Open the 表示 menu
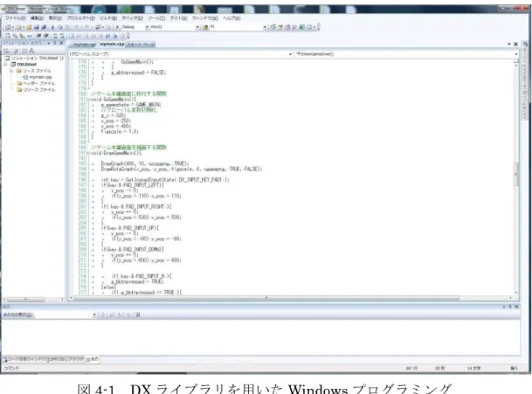The image size is (532, 394). point(55,18)
